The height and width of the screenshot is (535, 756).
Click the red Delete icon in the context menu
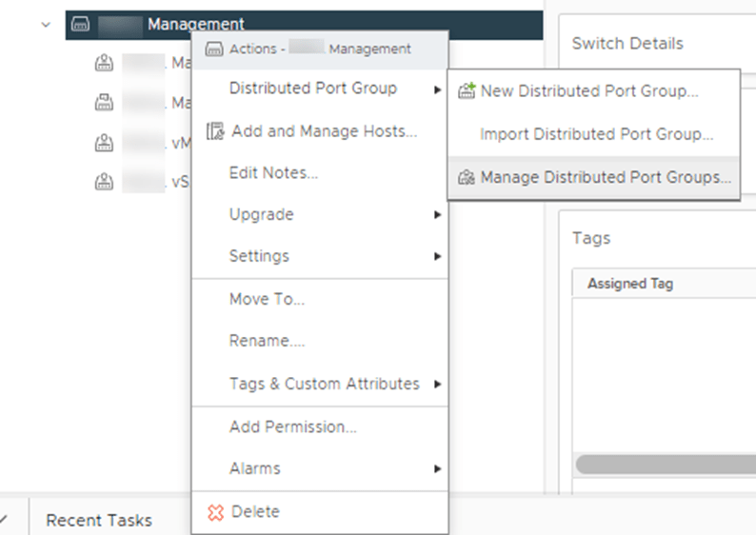click(x=215, y=512)
